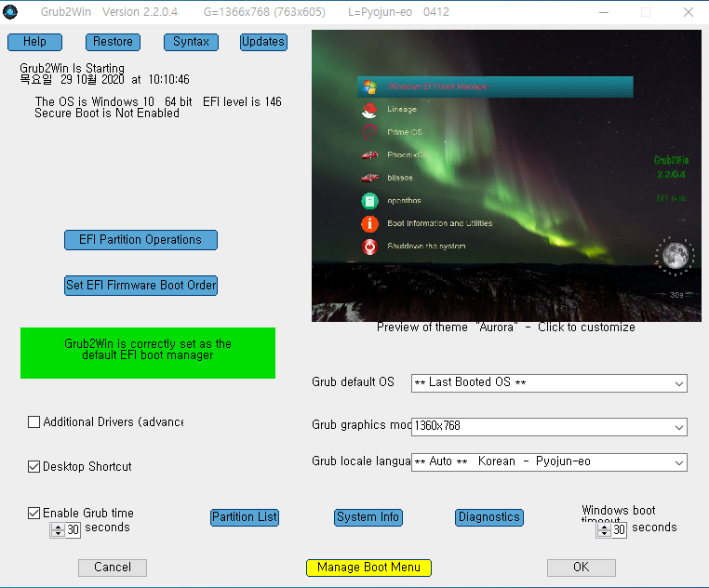
Task: Click the Debian swirl Prime OS icon
Action: (369, 132)
